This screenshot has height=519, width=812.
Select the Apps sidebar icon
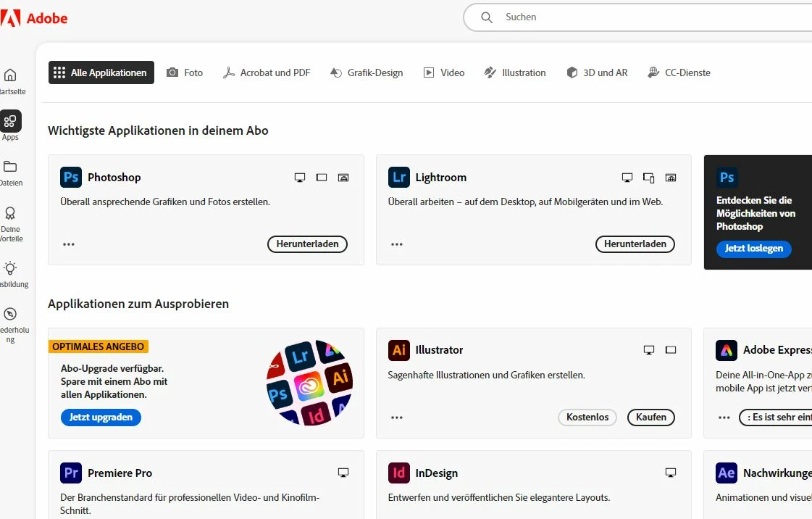pyautogui.click(x=10, y=121)
